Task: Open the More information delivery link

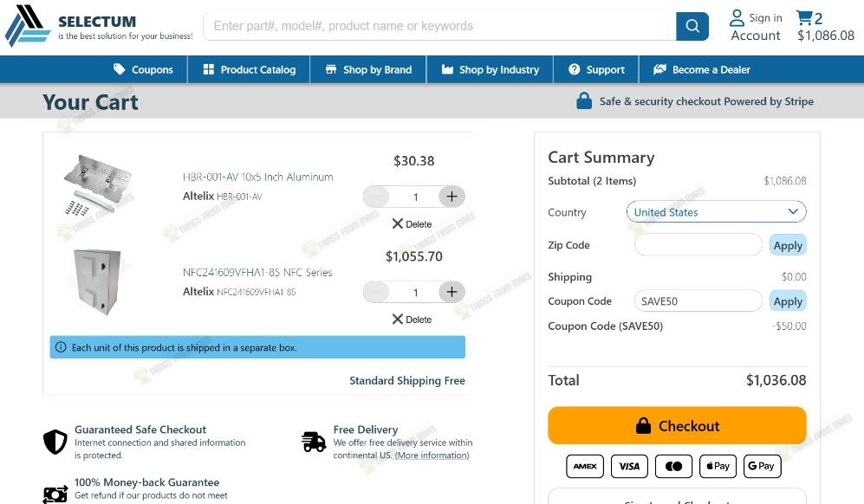Action: pos(432,455)
